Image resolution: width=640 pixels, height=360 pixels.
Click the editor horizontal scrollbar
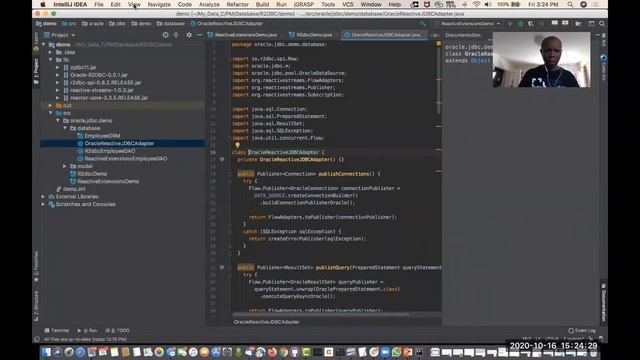(x=321, y=315)
